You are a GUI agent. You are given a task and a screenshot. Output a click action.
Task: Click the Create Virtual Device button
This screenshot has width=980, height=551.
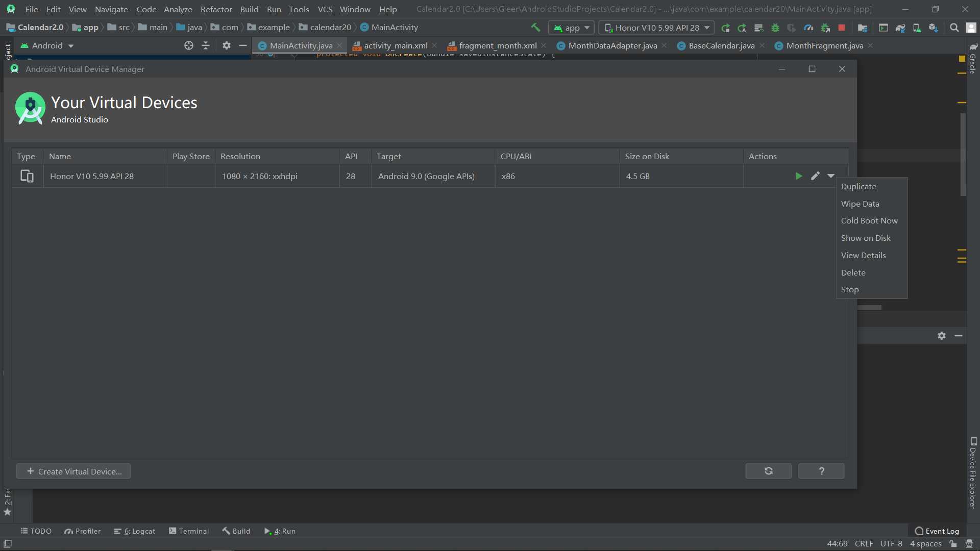coord(73,471)
